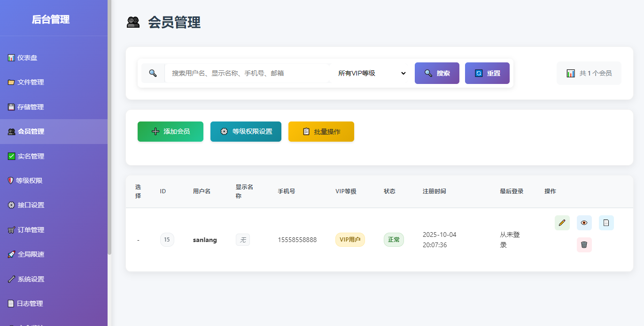Open sanlang's log via document icon
Viewport: 644px width, 326px height.
pos(606,223)
